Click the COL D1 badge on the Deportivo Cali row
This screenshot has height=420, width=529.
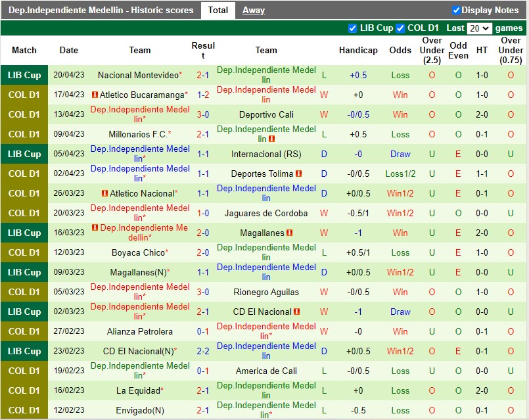click(x=24, y=114)
